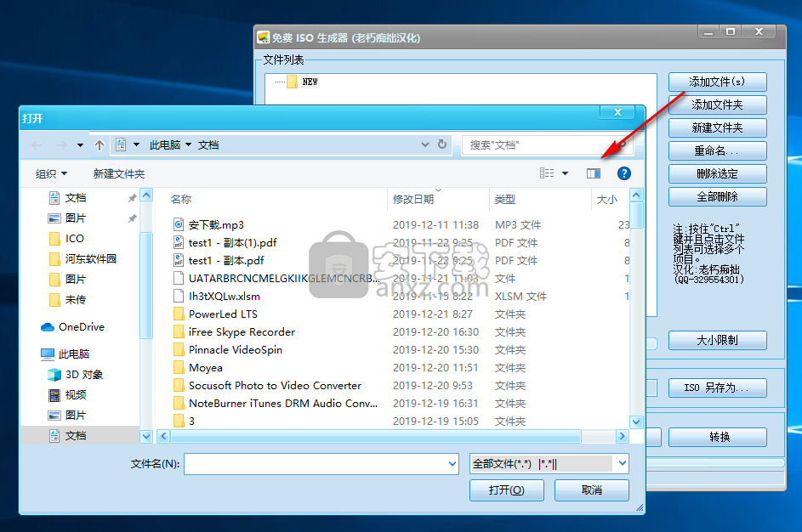The height and width of the screenshot is (532, 802).
Task: Click the 安下载.mp3 file icon
Action: pos(179,224)
